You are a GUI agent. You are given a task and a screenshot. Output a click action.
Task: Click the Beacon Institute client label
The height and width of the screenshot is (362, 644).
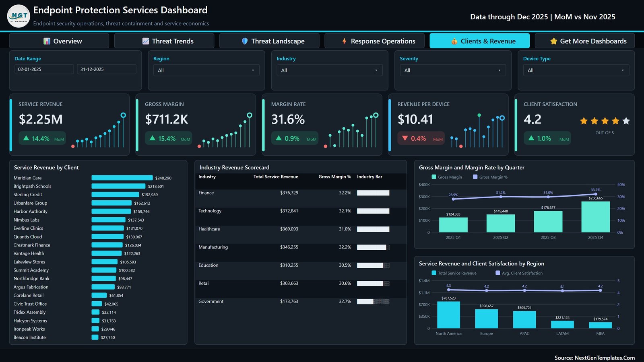coord(30,337)
